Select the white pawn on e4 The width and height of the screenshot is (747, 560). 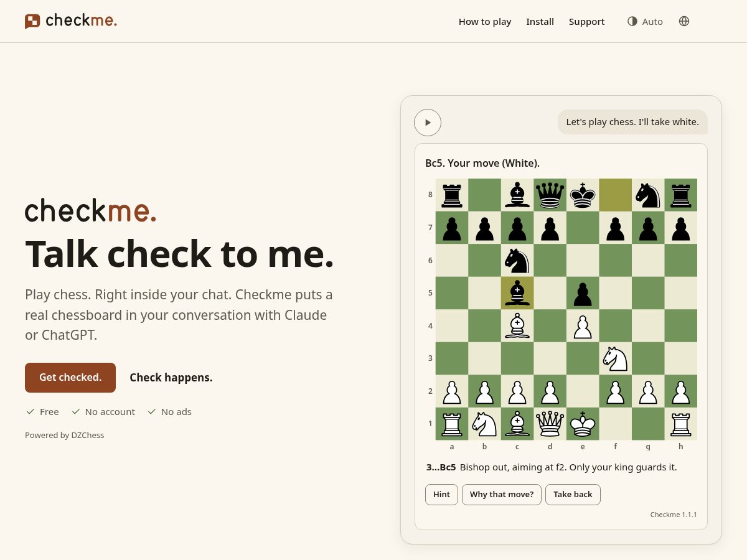coord(583,325)
